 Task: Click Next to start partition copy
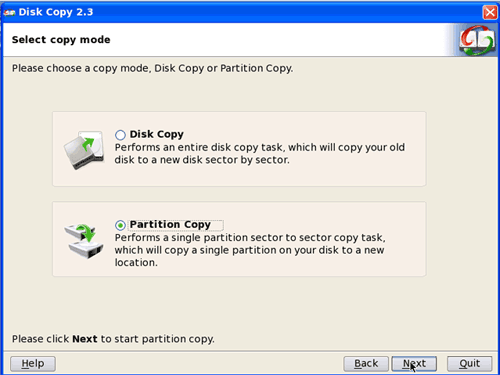414,363
